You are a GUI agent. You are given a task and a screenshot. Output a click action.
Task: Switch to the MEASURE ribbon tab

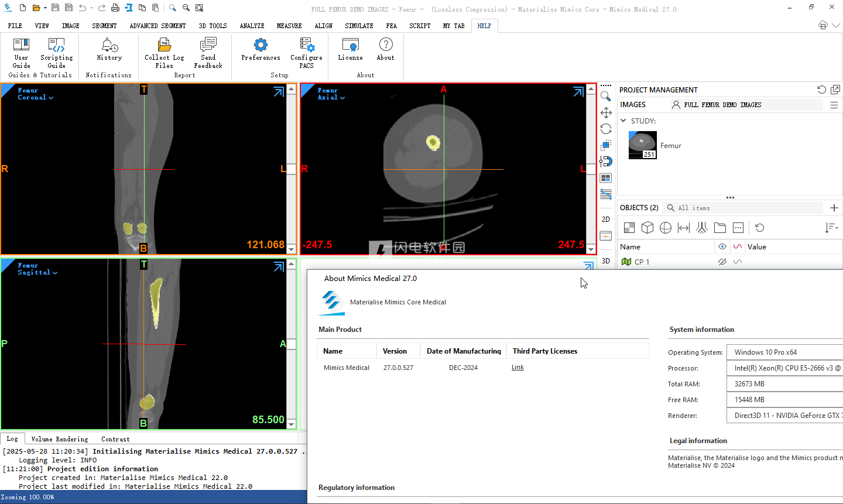[289, 26]
